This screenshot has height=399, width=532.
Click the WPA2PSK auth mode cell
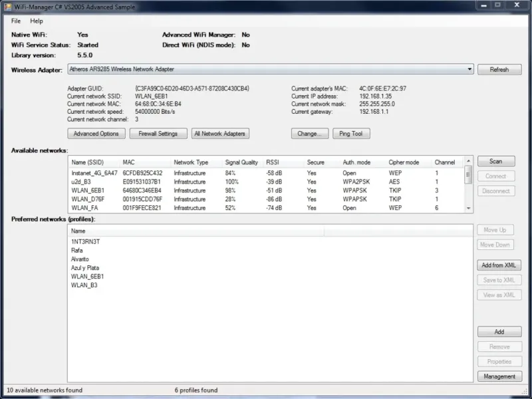pyautogui.click(x=356, y=182)
